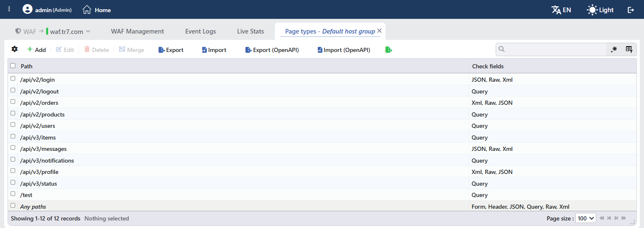Check the /api/v3/notifications row checkbox
The width and height of the screenshot is (644, 228).
click(x=13, y=160)
